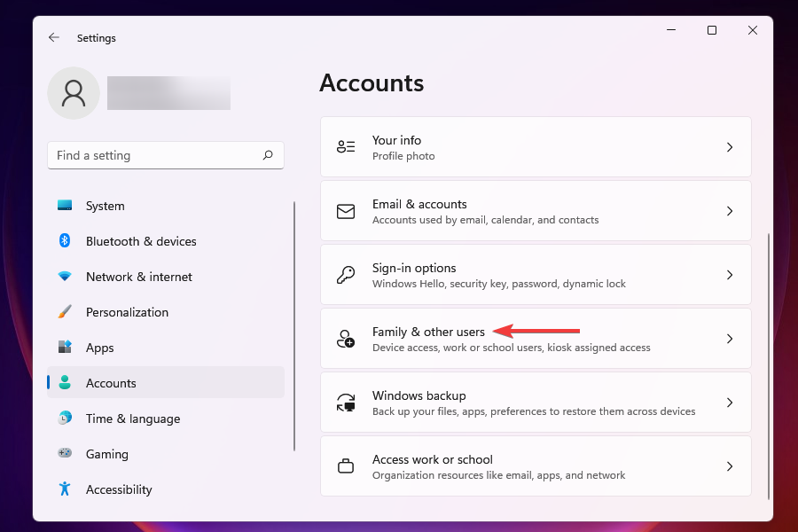Viewport: 798px width, 532px height.
Task: Click the user profile avatar picture
Action: (74, 93)
